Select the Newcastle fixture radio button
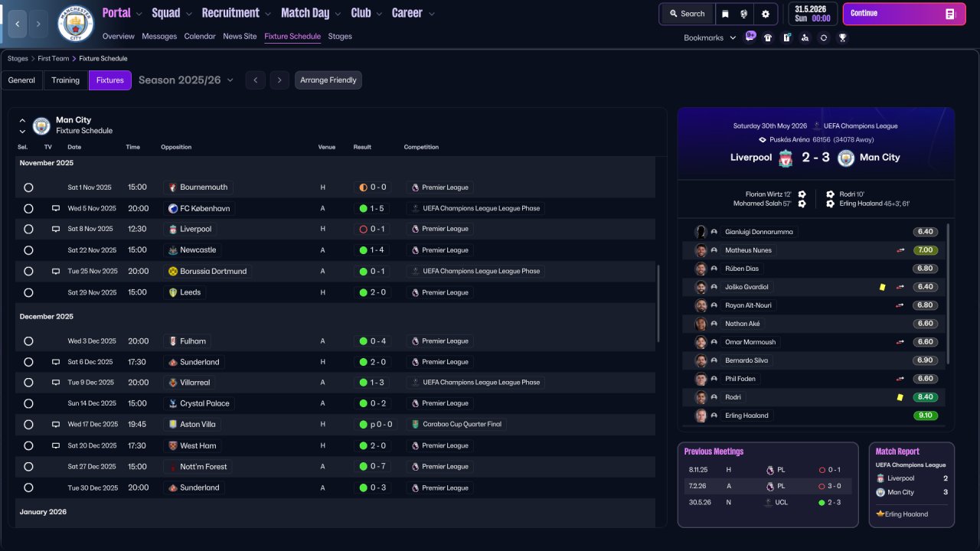The image size is (980, 551). [28, 250]
